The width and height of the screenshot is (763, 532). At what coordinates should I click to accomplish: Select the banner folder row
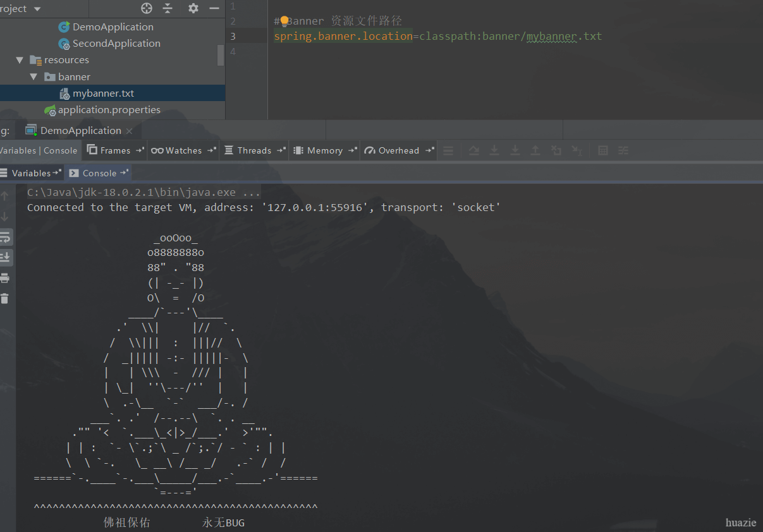[113, 76]
